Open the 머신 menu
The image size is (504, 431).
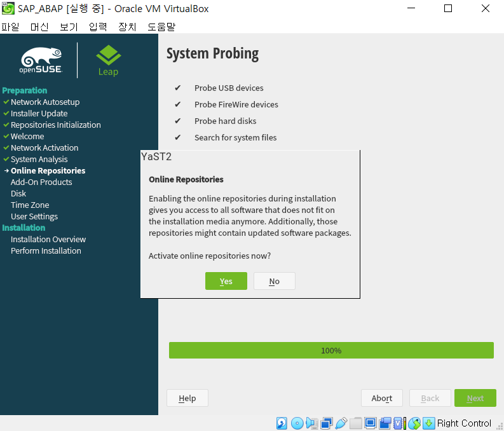pos(39,27)
